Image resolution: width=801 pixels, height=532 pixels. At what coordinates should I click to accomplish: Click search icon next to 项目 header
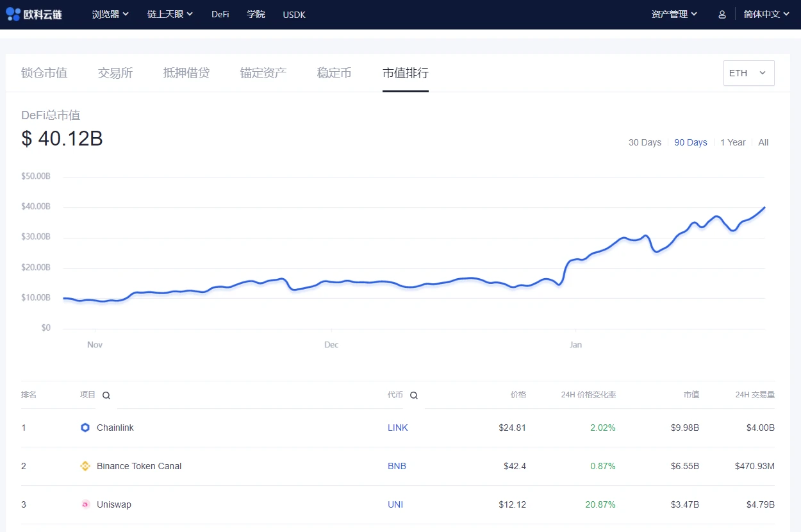pos(106,395)
